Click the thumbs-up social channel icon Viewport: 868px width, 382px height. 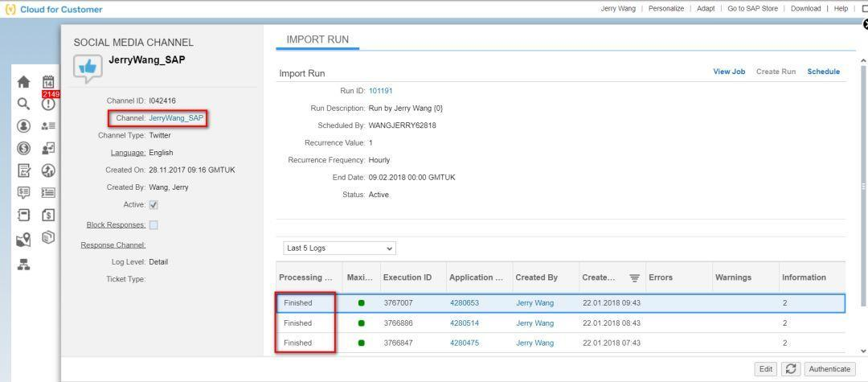pos(88,68)
